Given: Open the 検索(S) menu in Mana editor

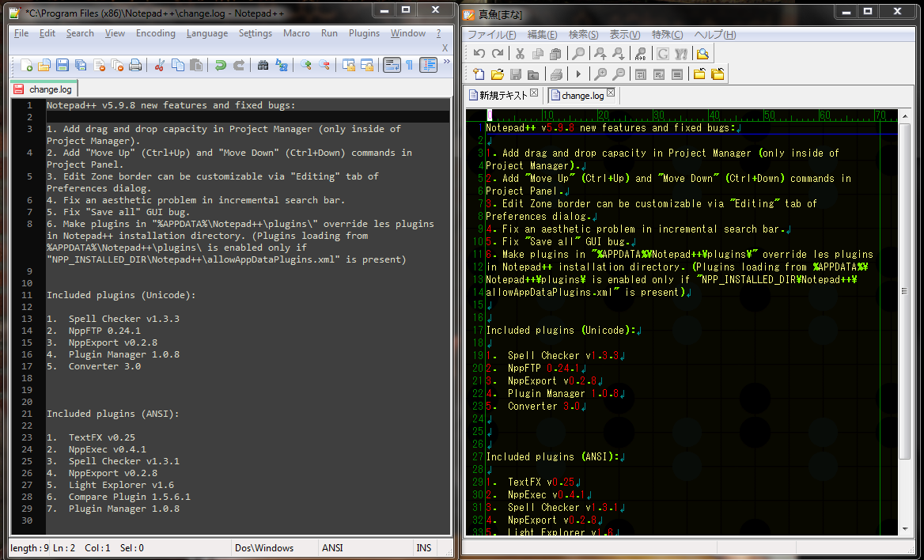Looking at the screenshot, I should (583, 35).
